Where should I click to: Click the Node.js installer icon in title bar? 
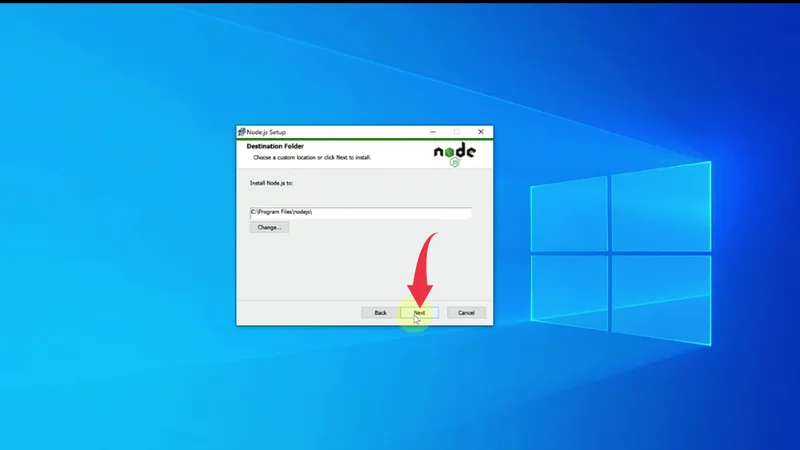pos(242,132)
